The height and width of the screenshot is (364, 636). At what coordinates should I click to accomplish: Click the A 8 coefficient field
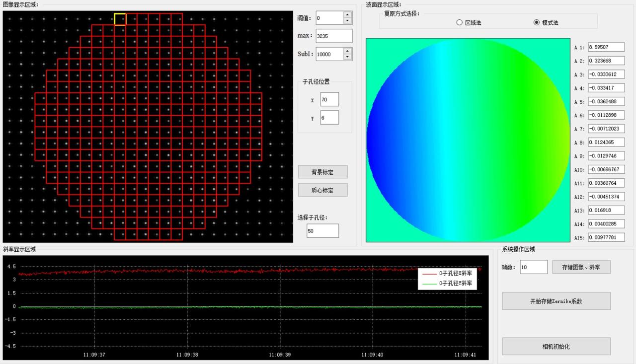606,142
